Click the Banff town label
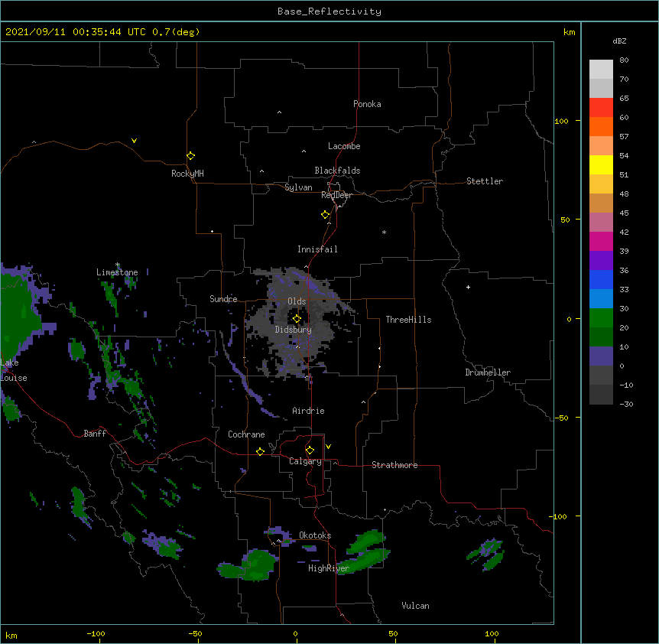This screenshot has height=644, width=659. [x=95, y=434]
